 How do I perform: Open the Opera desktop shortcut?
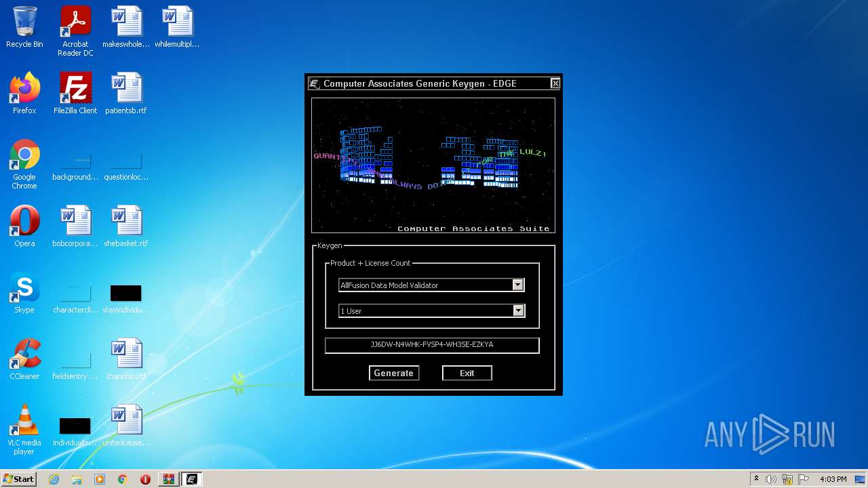click(x=24, y=226)
